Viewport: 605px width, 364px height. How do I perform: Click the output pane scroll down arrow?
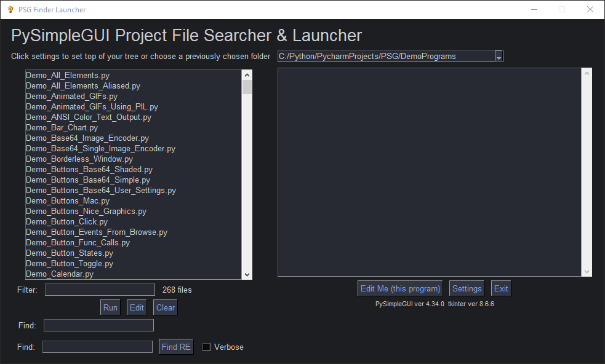(587, 271)
